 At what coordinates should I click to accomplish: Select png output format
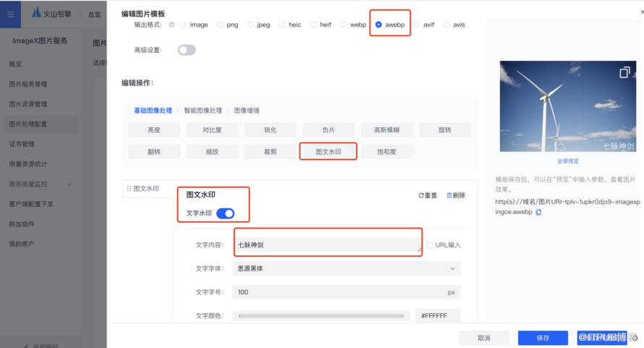(x=220, y=25)
